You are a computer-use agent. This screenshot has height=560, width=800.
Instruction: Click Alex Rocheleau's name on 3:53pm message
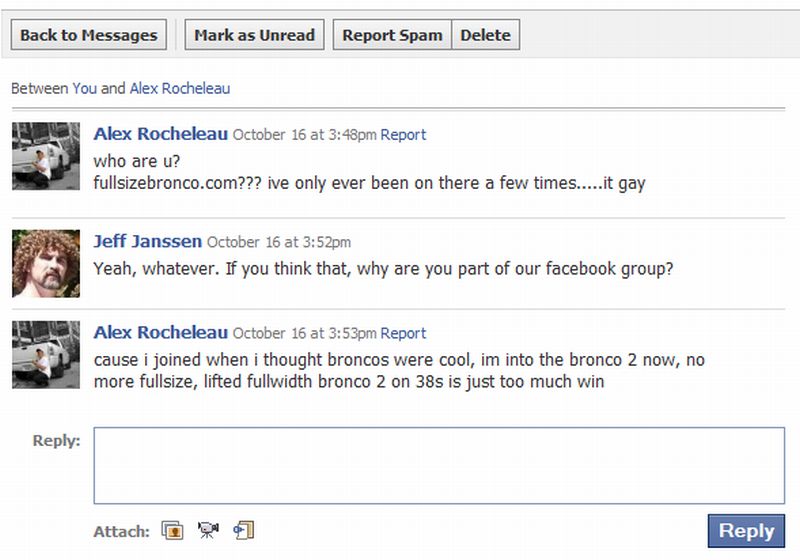click(x=160, y=332)
